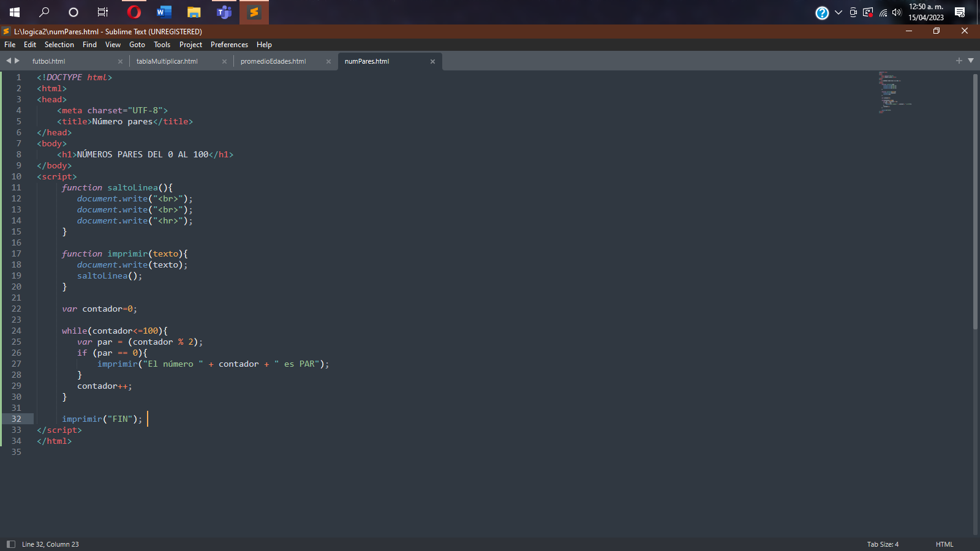Open the Project menu
The height and width of the screenshot is (551, 980).
coord(190,45)
